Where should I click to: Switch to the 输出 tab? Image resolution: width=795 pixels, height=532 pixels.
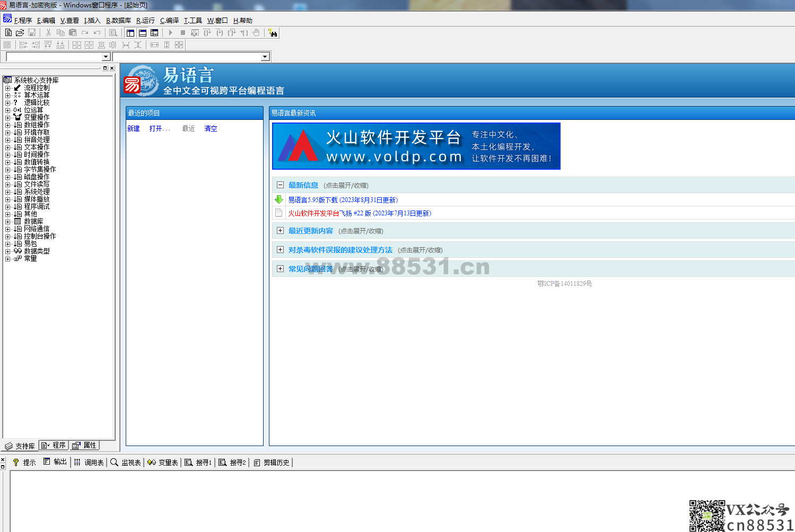[55, 462]
